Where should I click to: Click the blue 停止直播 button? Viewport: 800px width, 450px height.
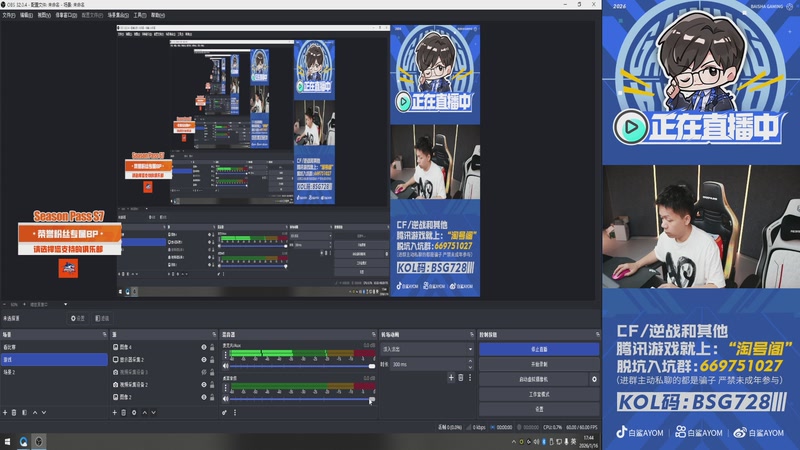(539, 349)
